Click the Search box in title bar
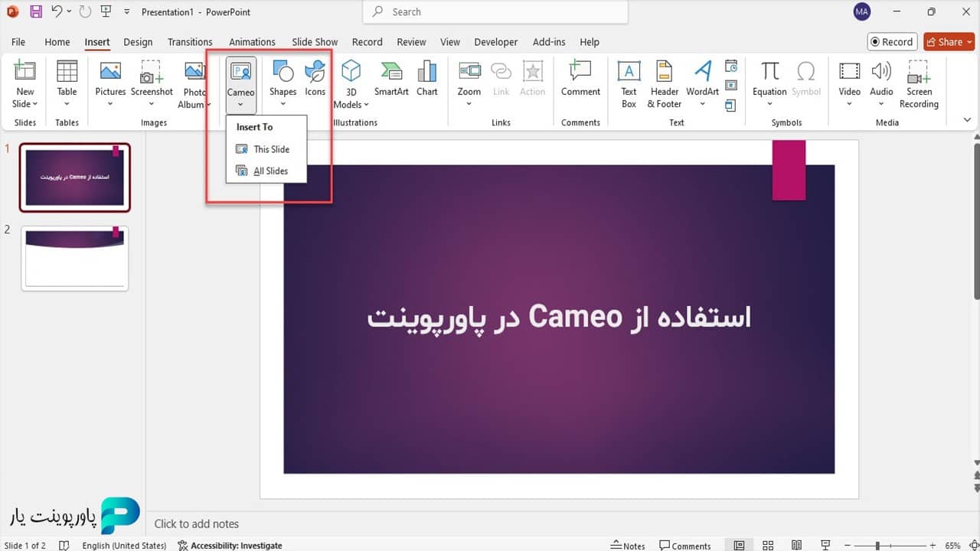 point(495,11)
